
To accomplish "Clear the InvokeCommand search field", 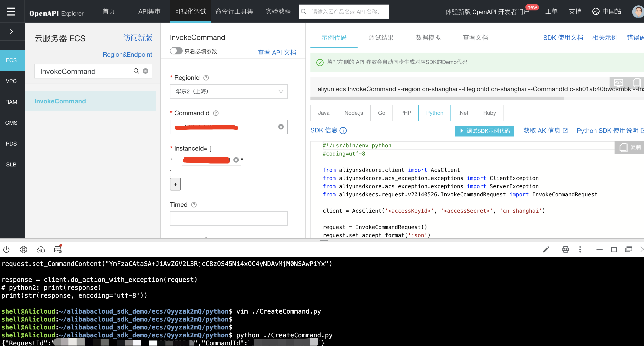I will 145,71.
